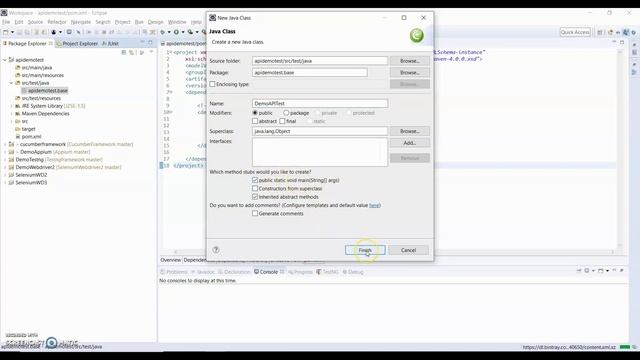Expand the DemoAppium project
Screen dimensions: 640x360
pyautogui.click(x=5, y=152)
